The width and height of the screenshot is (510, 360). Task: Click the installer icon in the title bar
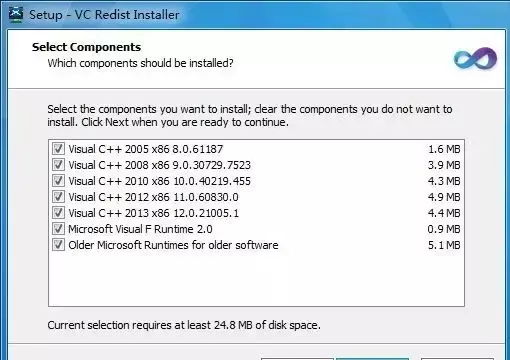coord(16,14)
